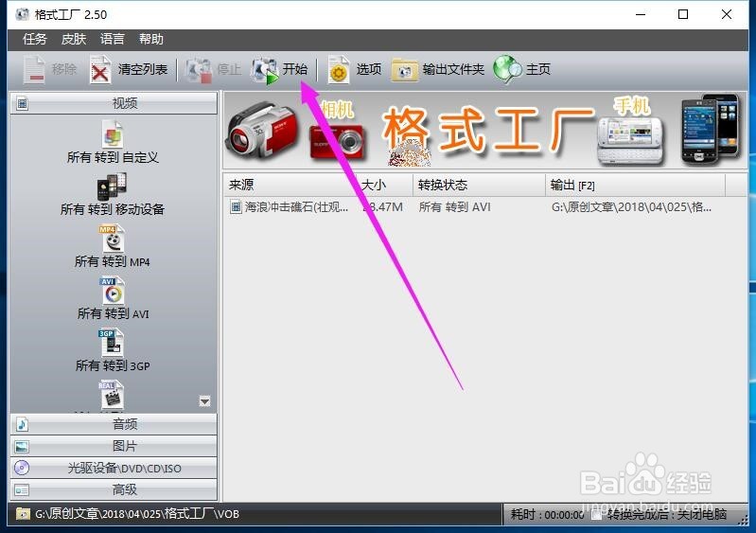Click status bar path G:\原创文章\2018\04\025\格式工厂\VOB
Screen dimensions: 756x533
click(x=137, y=514)
